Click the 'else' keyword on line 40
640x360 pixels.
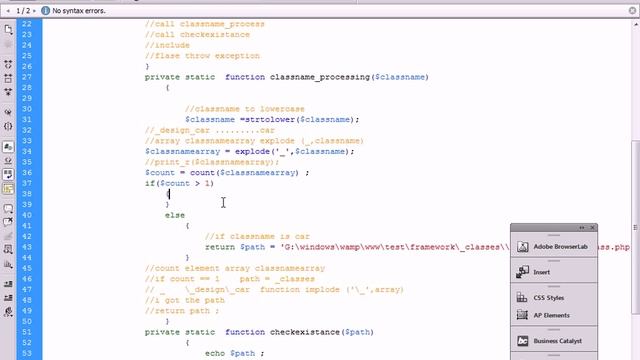pyautogui.click(x=175, y=215)
